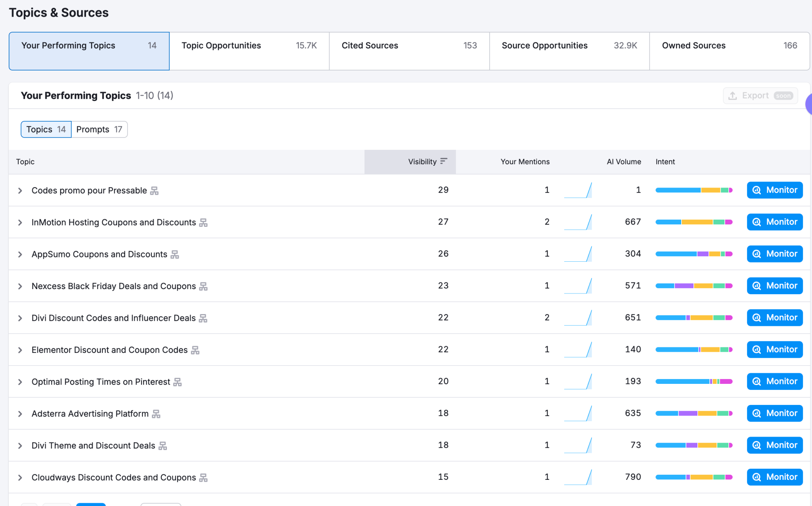The image size is (812, 506).
Task: Click the sort icon in the Visibility column header
Action: 445,161
